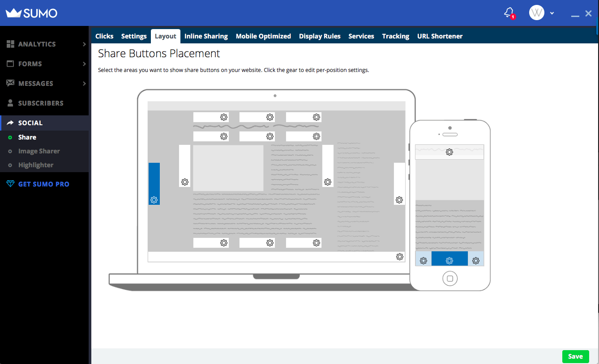Open gear for the inner left vertical position
Screen dimensions: 599x364
pyautogui.click(x=185, y=182)
